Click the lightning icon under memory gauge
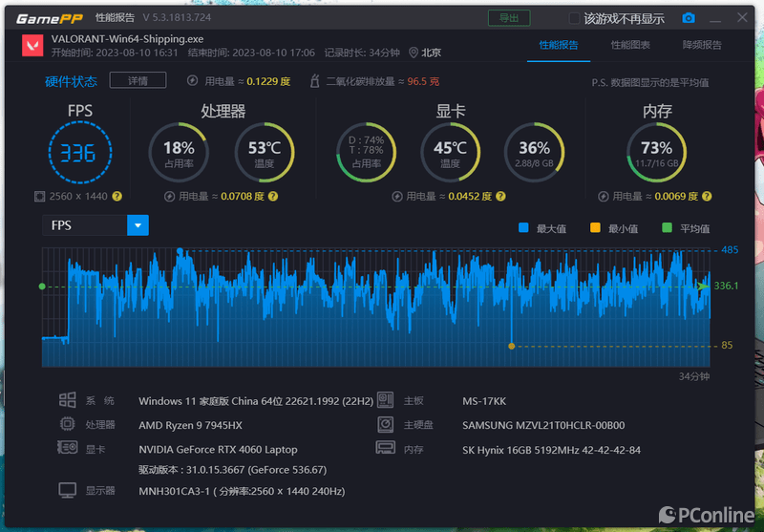Viewport: 764px width, 532px height. [604, 197]
